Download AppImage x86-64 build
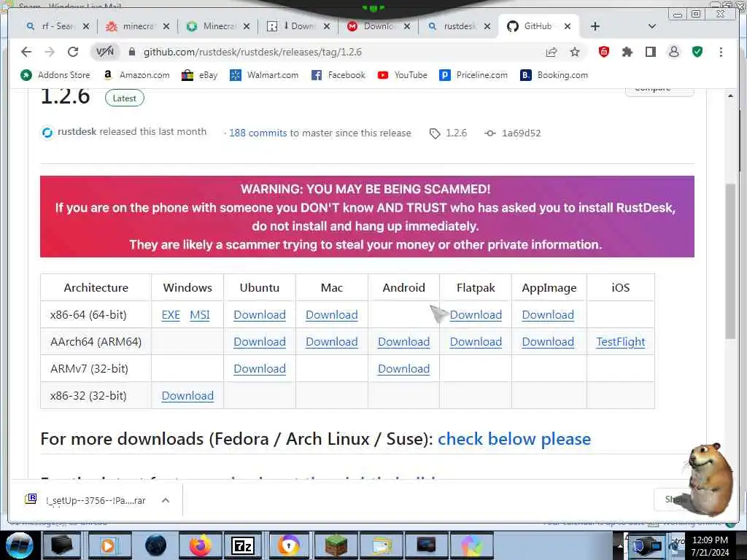Screen dimensions: 747x560 point(548,315)
